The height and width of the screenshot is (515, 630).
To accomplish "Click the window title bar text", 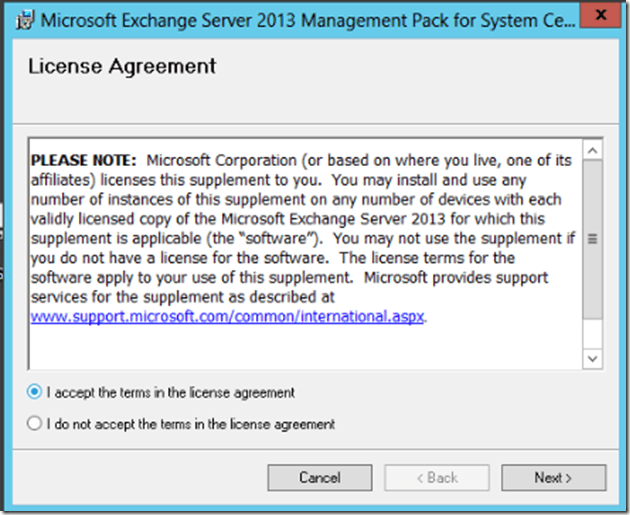I will 300,20.
